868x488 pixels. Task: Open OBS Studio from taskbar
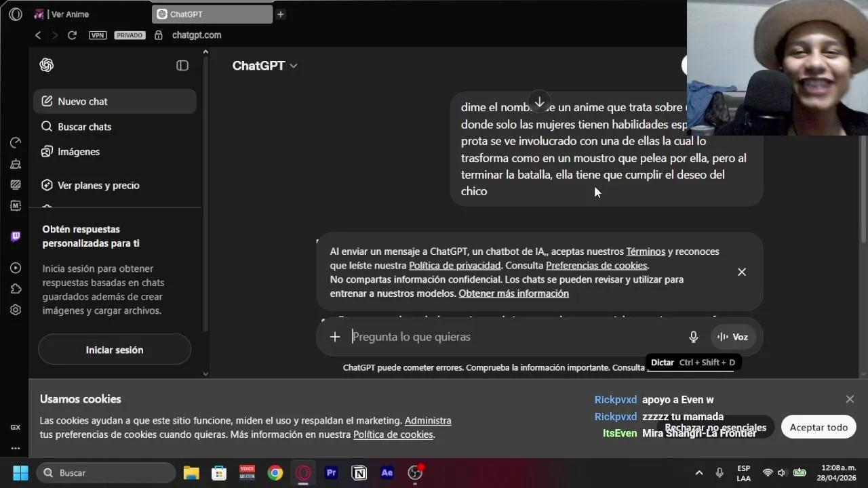[x=415, y=473]
